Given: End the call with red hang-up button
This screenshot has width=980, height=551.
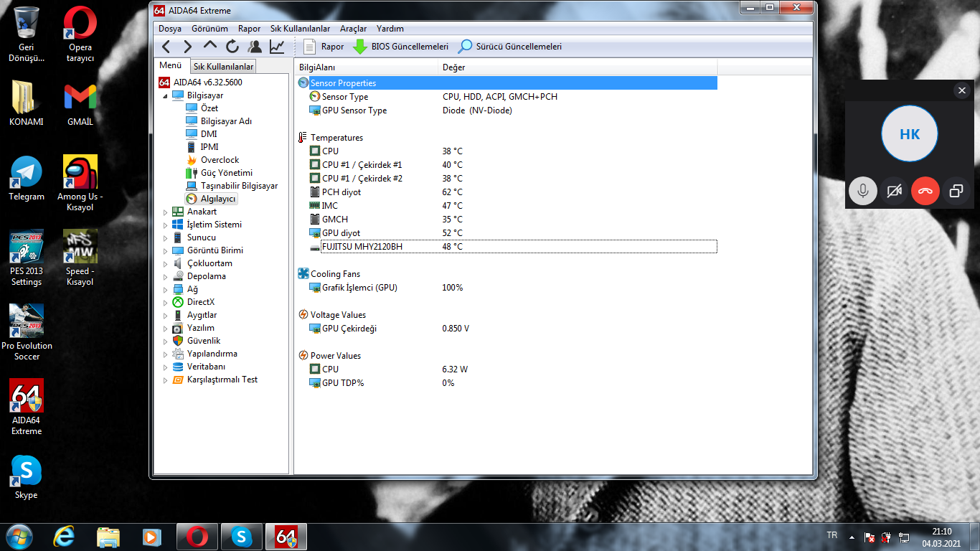Looking at the screenshot, I should [x=925, y=192].
